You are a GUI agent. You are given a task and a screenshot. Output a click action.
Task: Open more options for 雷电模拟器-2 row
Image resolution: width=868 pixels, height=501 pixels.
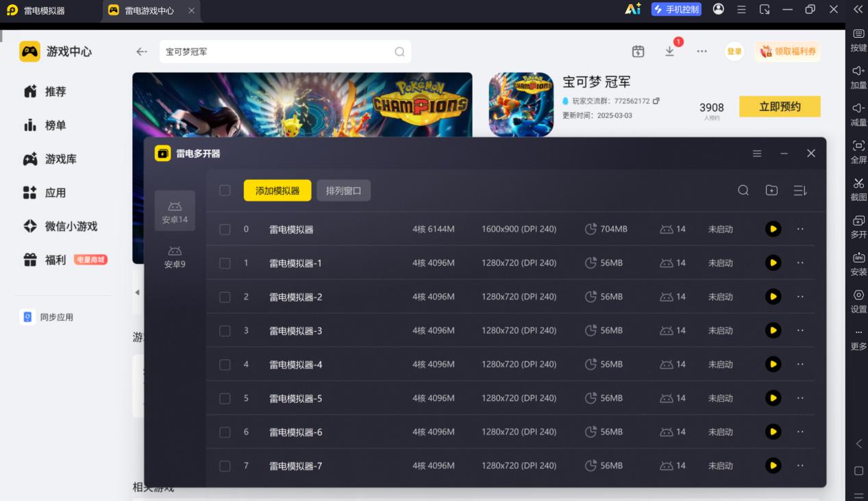tap(800, 297)
